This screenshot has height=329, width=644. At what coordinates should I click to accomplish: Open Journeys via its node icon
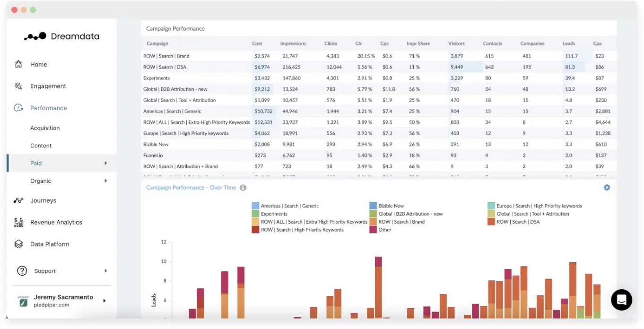[18, 200]
